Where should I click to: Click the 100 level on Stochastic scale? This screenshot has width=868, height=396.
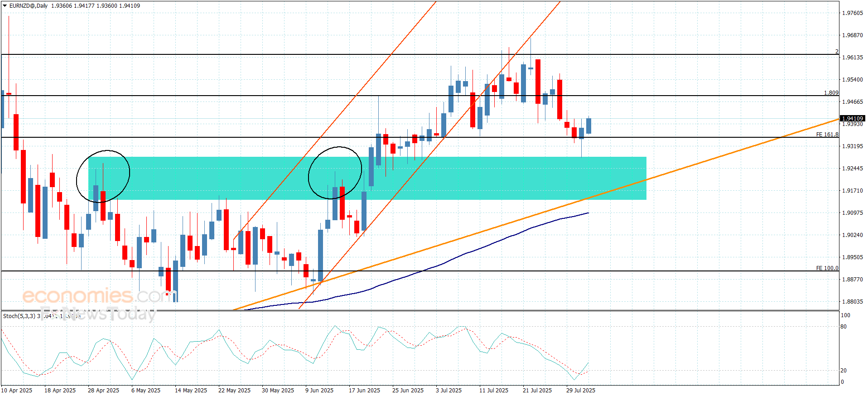coord(845,315)
